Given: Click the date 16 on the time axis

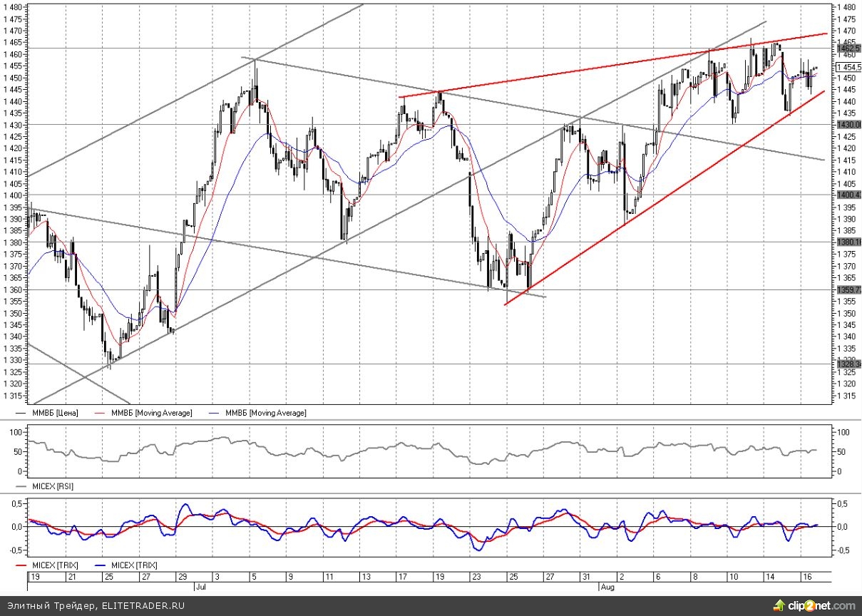Looking at the screenshot, I should pyautogui.click(x=805, y=576).
